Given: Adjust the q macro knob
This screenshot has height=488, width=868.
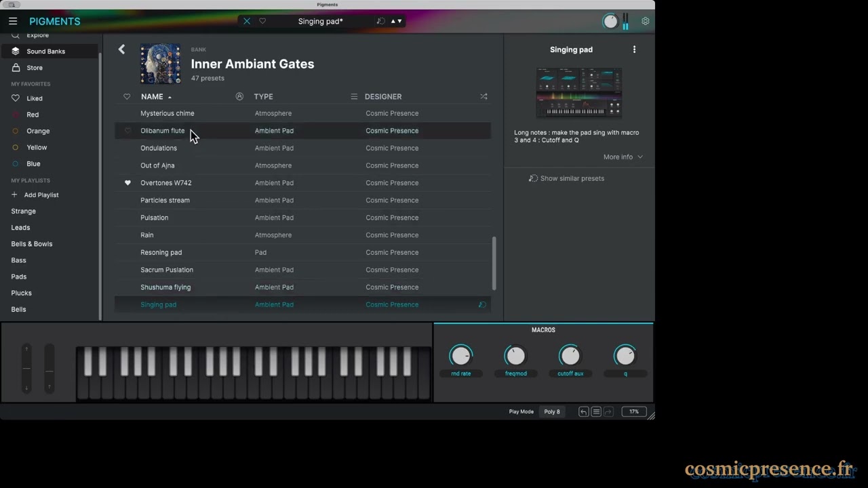Looking at the screenshot, I should [x=625, y=355].
